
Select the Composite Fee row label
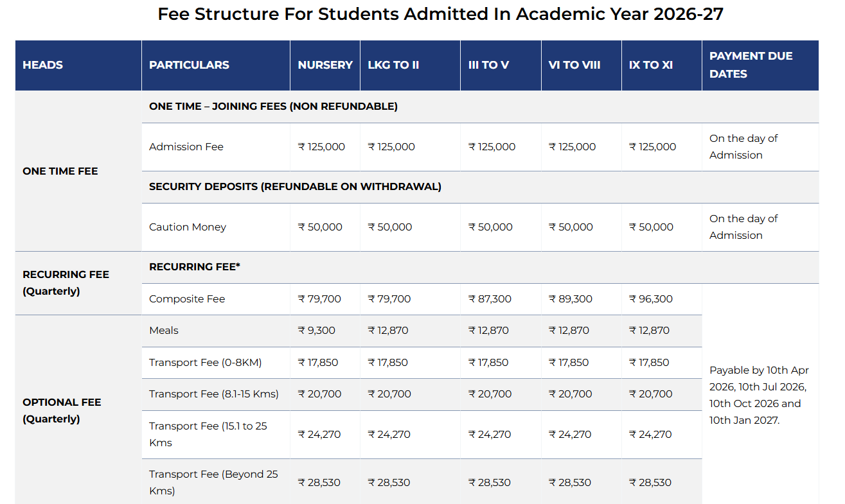click(x=188, y=299)
